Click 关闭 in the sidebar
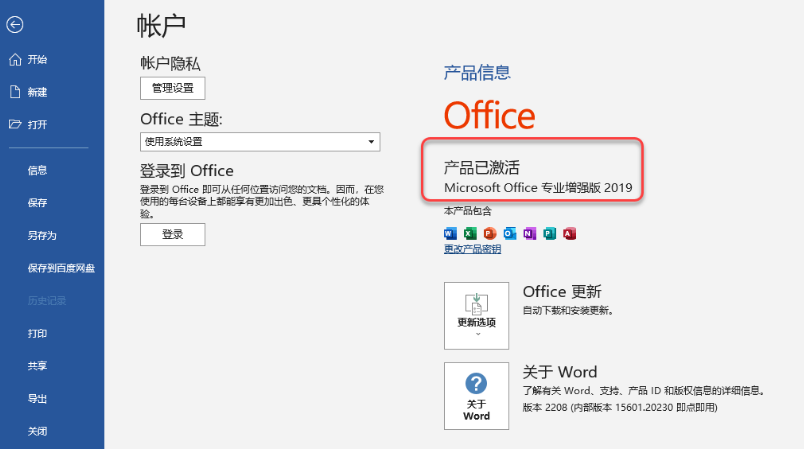The width and height of the screenshot is (804, 449). [37, 432]
